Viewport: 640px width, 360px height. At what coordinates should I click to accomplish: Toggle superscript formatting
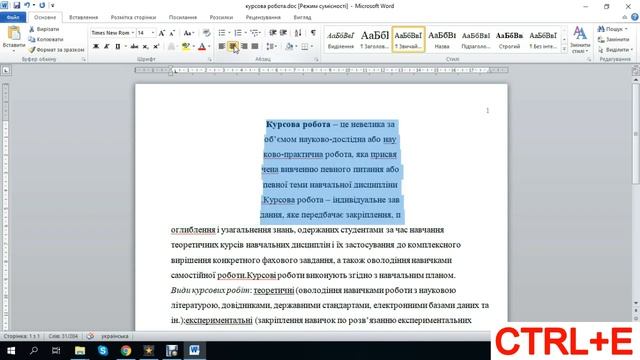[156, 47]
